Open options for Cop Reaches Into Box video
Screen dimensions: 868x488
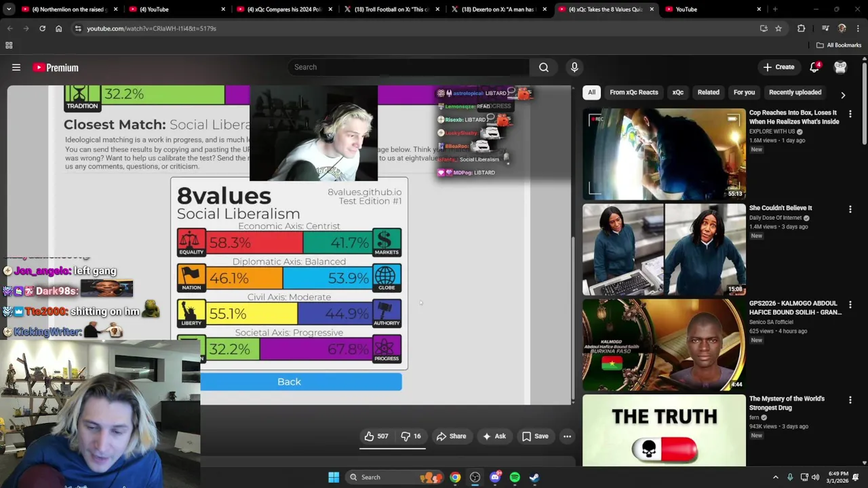(850, 114)
